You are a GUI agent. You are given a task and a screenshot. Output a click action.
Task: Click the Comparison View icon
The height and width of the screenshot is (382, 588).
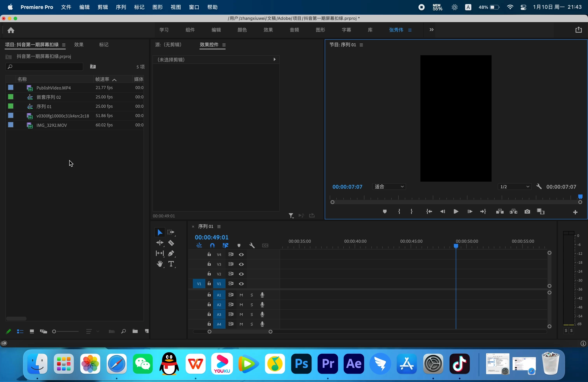(x=541, y=212)
